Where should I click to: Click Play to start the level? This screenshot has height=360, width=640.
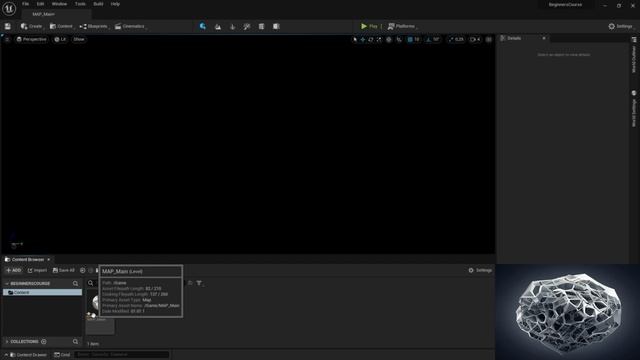(369, 26)
